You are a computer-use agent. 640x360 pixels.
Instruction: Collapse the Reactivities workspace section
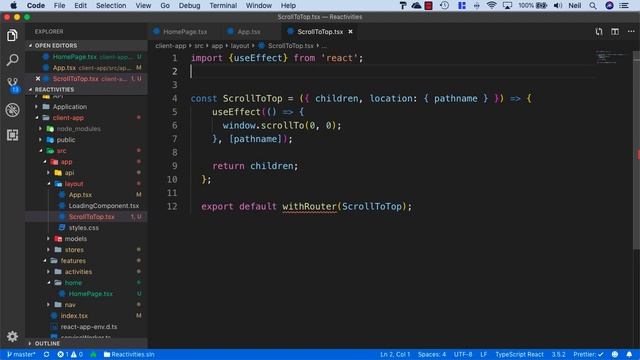(x=54, y=89)
